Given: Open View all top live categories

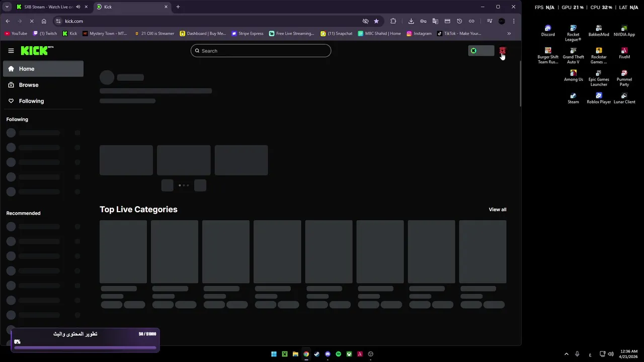Looking at the screenshot, I should click(498, 210).
